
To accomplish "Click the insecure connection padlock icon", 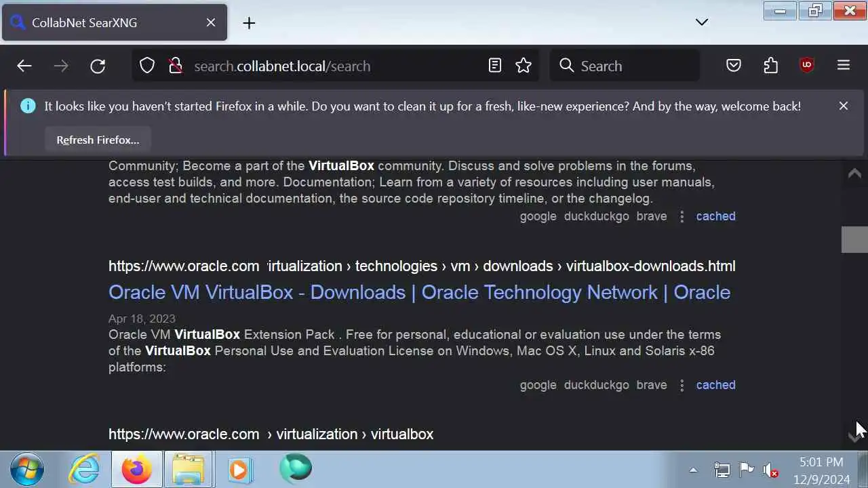I will point(176,66).
